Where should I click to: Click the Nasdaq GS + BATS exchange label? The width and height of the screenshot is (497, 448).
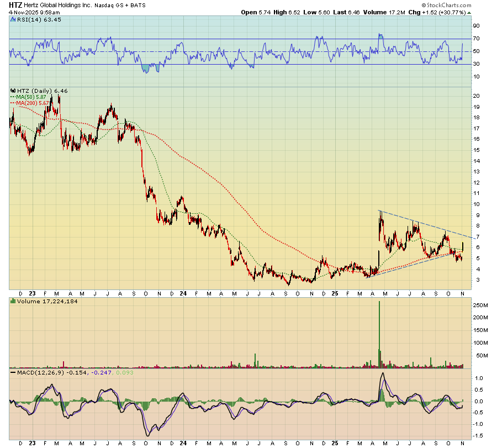pos(120,6)
